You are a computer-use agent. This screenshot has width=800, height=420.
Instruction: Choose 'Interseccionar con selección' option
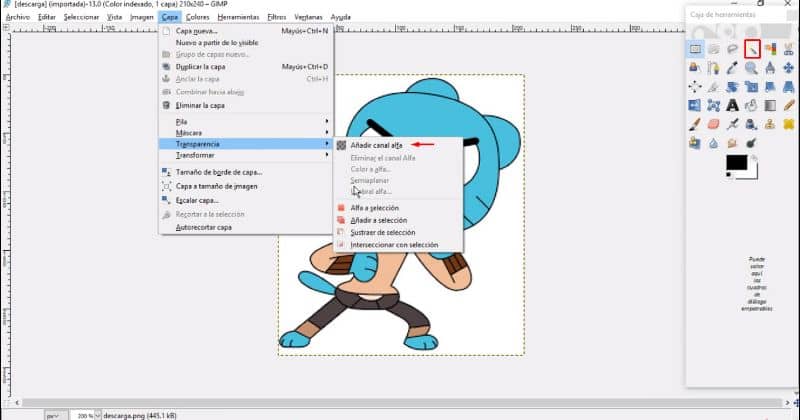394,245
